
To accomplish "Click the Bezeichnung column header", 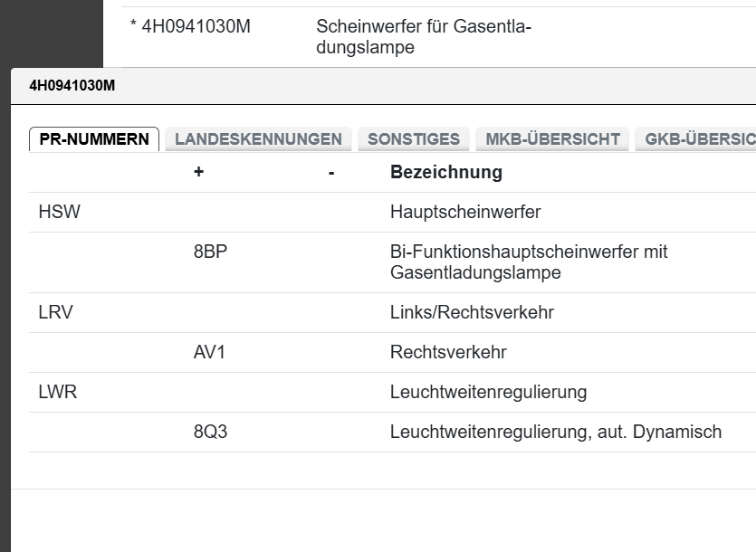I will coord(445,172).
